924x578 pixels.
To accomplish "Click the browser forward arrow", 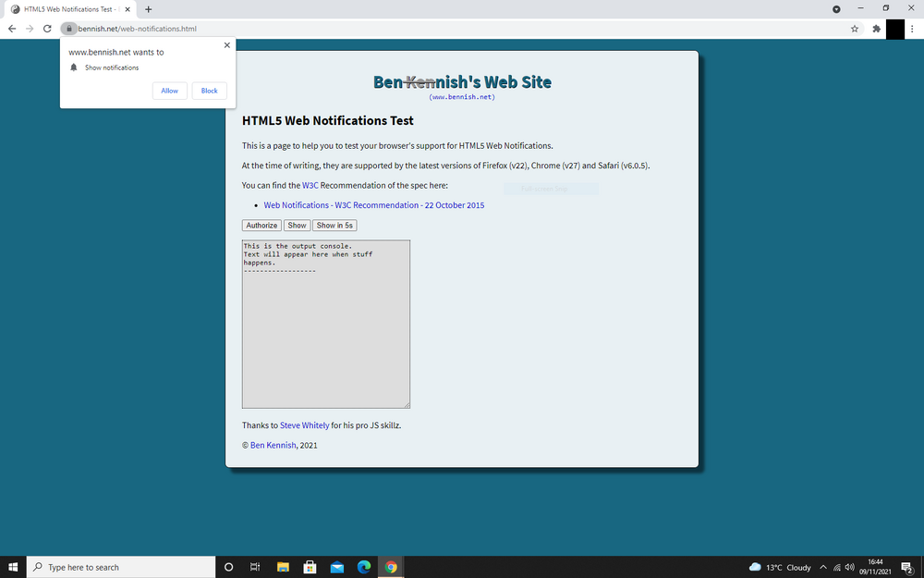I will pos(30,29).
